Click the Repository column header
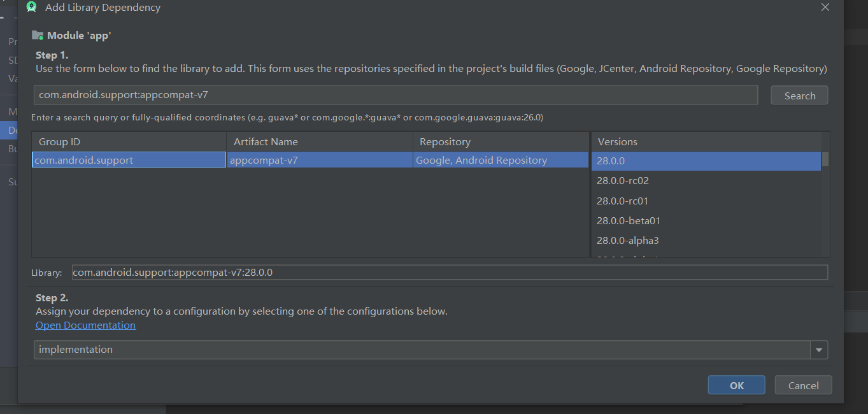868x414 pixels. [x=501, y=141]
